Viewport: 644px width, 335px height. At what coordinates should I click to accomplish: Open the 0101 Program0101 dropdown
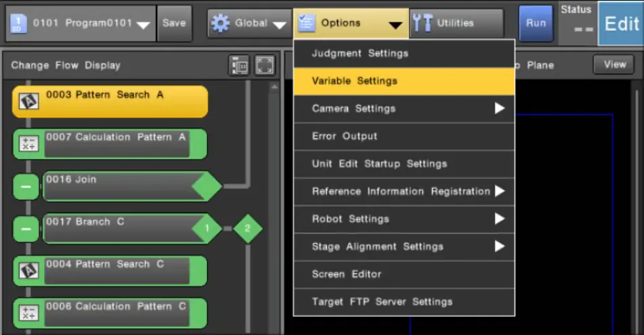pos(81,24)
